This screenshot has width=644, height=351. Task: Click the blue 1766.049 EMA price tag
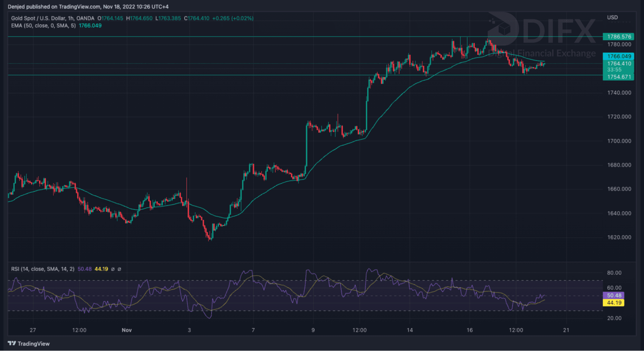[619, 56]
